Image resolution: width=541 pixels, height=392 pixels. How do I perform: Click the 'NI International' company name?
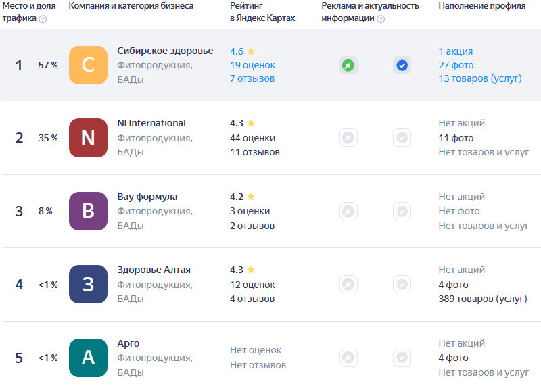[x=151, y=123]
